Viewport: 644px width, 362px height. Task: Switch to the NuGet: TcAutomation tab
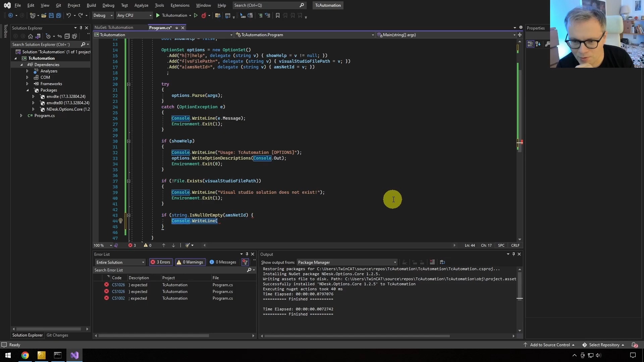click(x=114, y=27)
